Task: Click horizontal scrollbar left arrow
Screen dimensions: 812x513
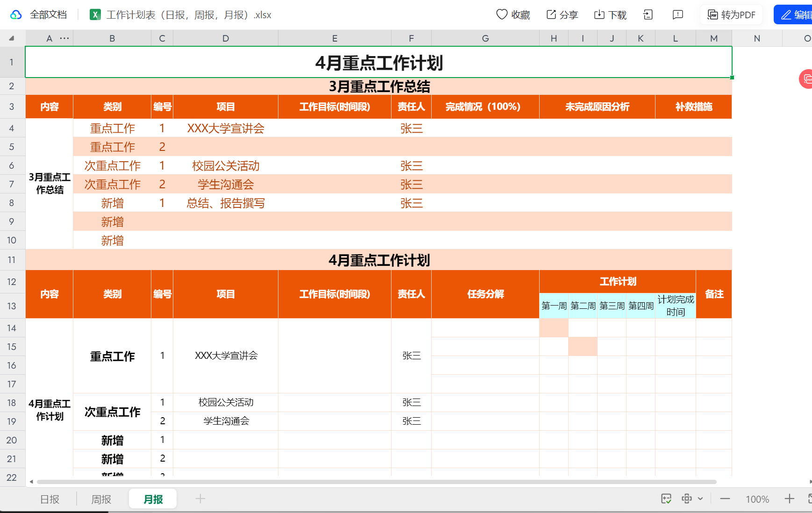Action: click(31, 482)
